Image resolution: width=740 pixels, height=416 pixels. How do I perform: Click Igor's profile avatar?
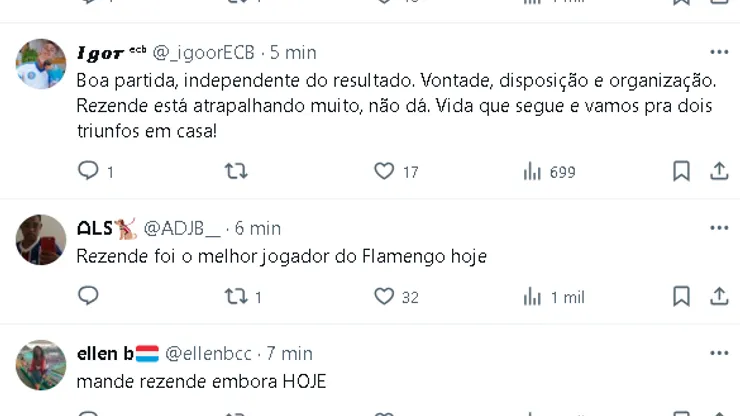pyautogui.click(x=41, y=64)
